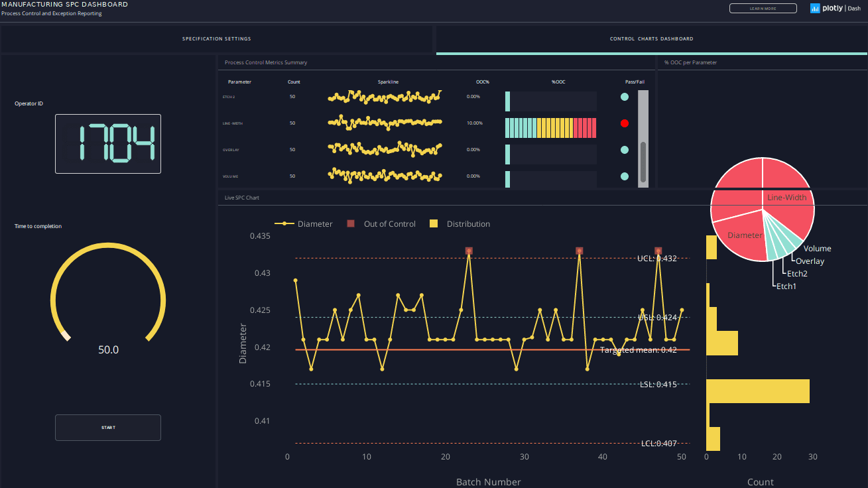
Task: Click the Start button
Action: tap(108, 428)
